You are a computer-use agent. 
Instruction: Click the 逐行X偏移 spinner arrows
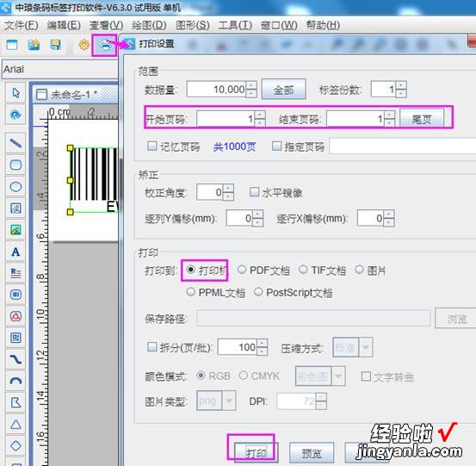point(389,218)
